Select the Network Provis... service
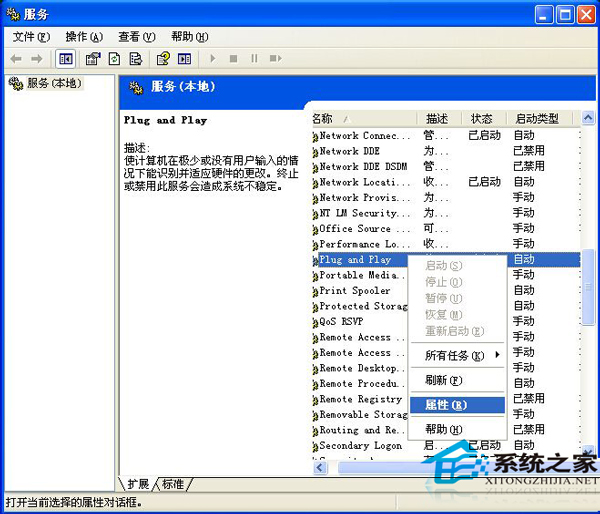The width and height of the screenshot is (600, 514). pyautogui.click(x=446, y=197)
